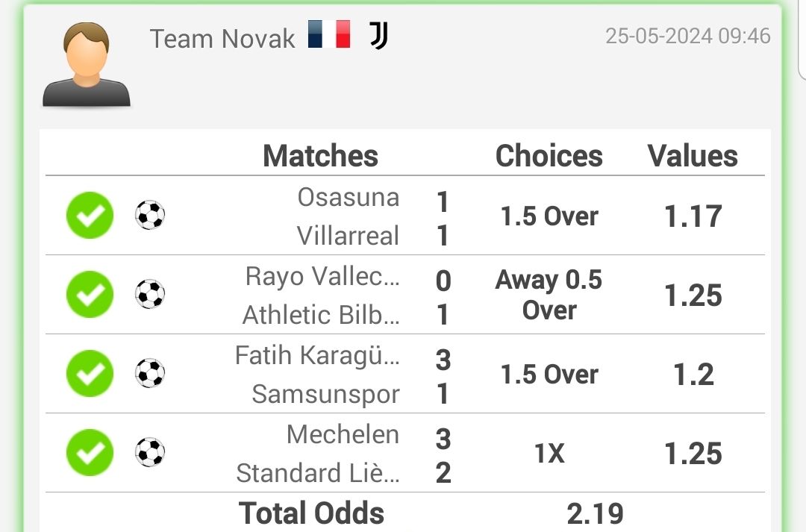The width and height of the screenshot is (806, 532).
Task: Click the soccer ball icon beside Athletic Bilbao
Action: (150, 294)
